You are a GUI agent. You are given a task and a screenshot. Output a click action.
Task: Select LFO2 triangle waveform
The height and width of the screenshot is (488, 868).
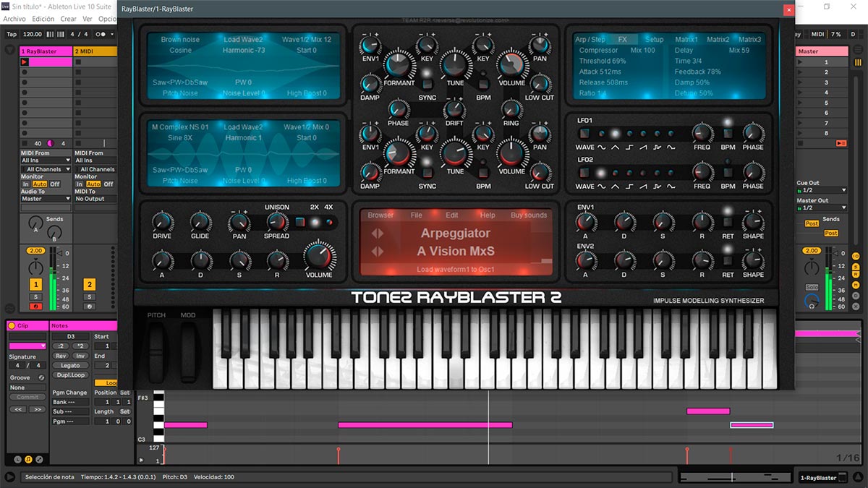click(x=616, y=173)
